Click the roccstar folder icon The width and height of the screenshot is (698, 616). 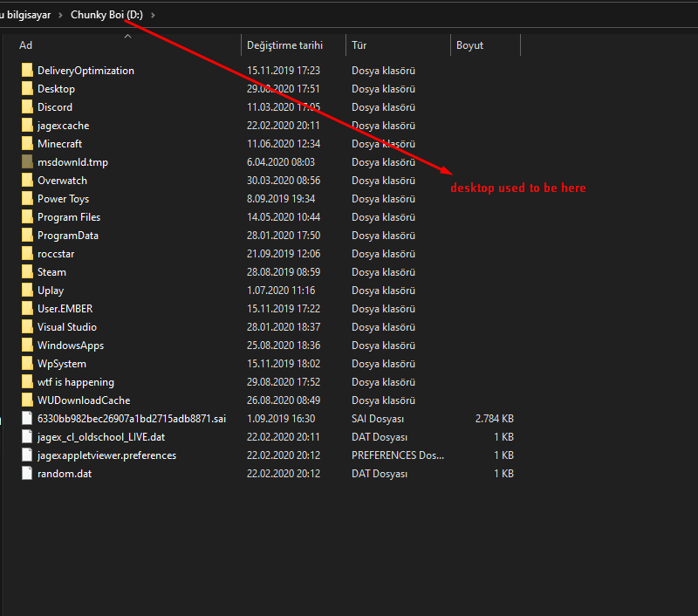pos(27,254)
